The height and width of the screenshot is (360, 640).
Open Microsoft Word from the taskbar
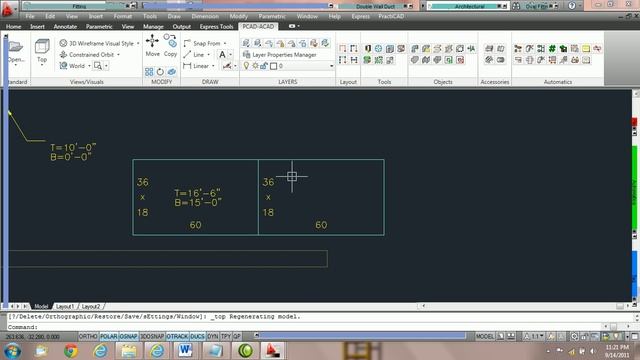click(185, 351)
